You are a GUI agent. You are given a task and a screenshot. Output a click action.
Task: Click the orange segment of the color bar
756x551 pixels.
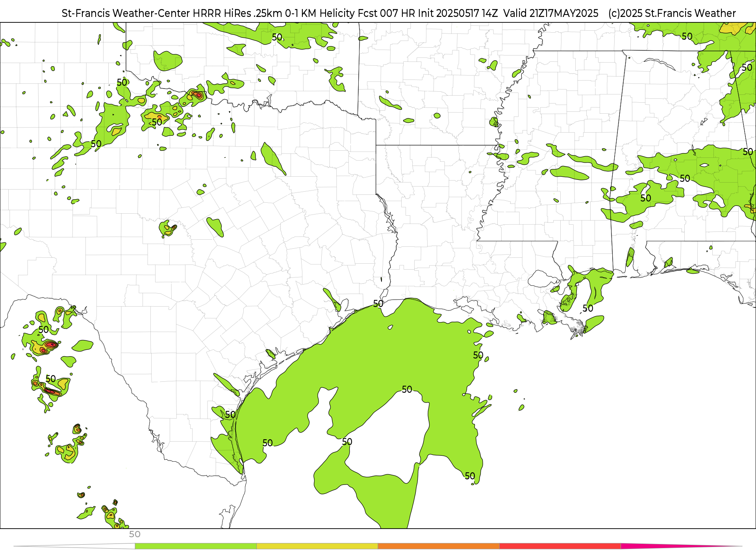439,546
